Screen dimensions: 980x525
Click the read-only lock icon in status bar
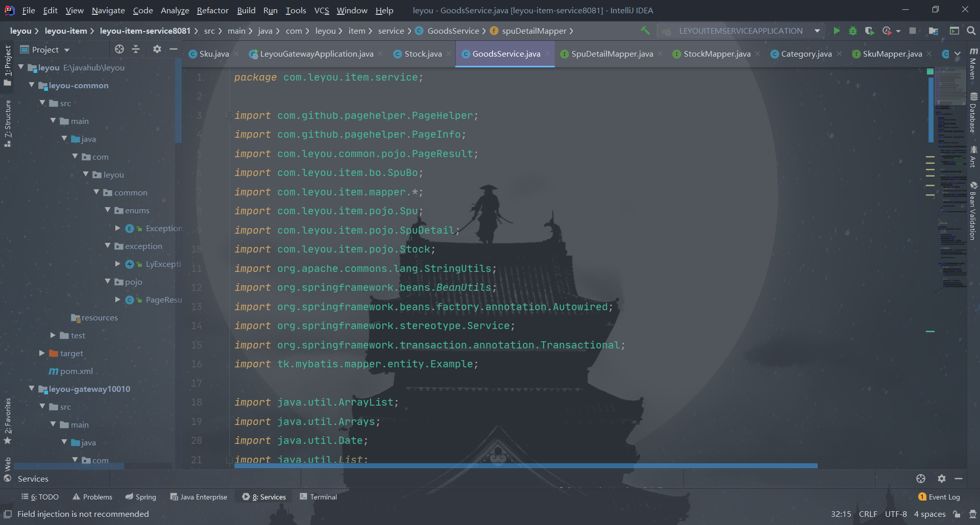click(957, 514)
